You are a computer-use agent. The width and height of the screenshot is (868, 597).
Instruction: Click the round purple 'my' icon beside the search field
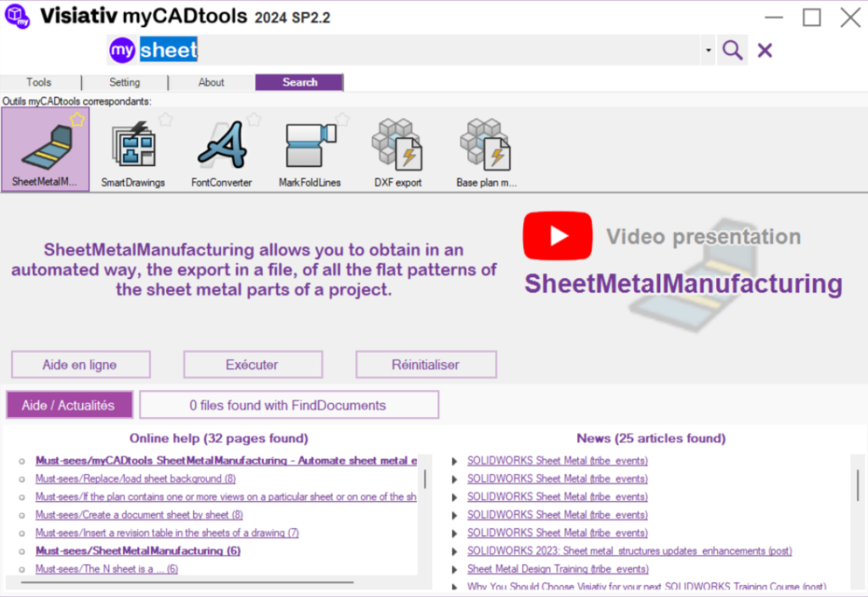pos(122,50)
